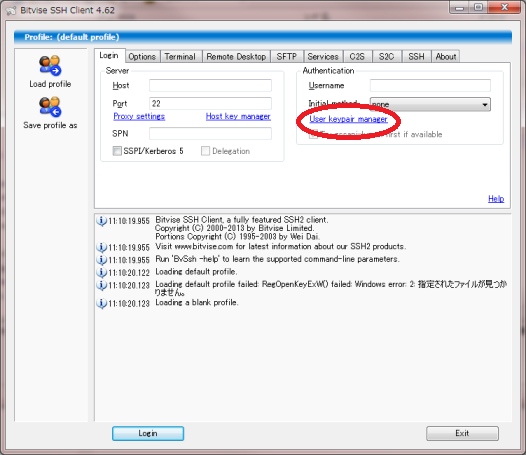Screen dimensions: 526x455
Task: Click the Username input field
Action: point(430,86)
